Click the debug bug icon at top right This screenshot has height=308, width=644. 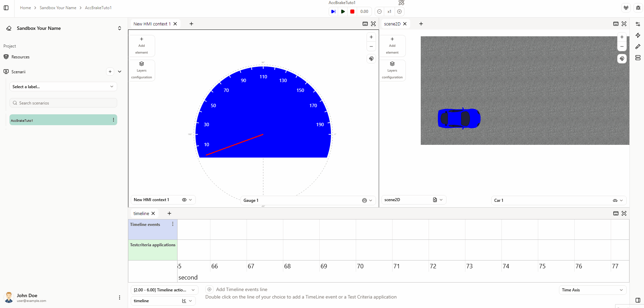point(638,8)
